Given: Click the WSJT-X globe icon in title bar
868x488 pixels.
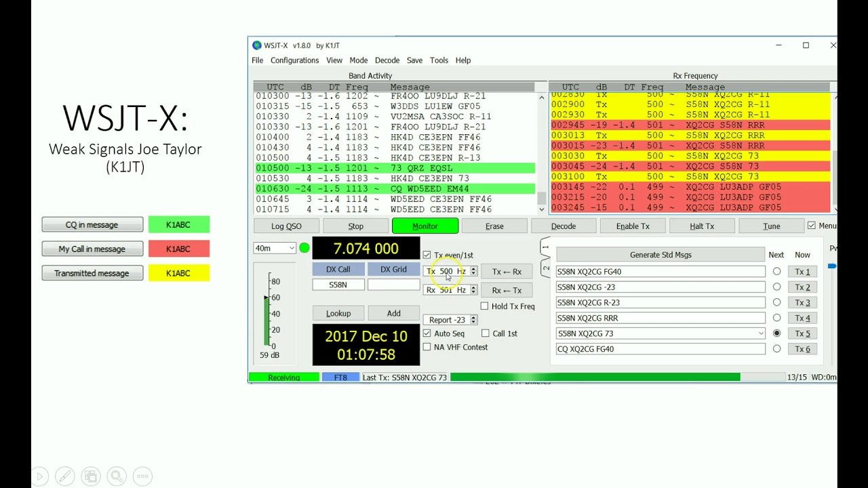Looking at the screenshot, I should point(257,45).
